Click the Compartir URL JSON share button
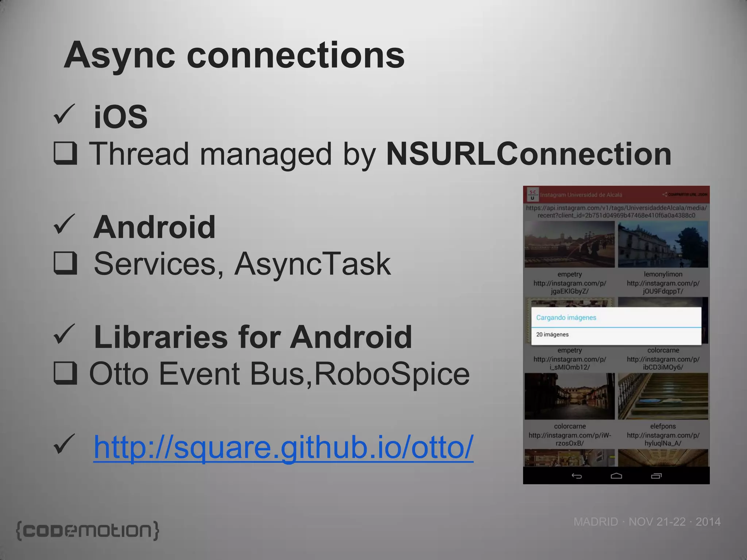This screenshot has height=560, width=747. (x=685, y=194)
